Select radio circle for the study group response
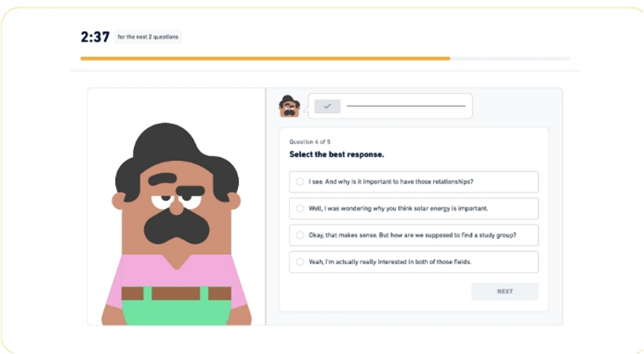Image resolution: width=644 pixels, height=354 pixels. (x=300, y=235)
